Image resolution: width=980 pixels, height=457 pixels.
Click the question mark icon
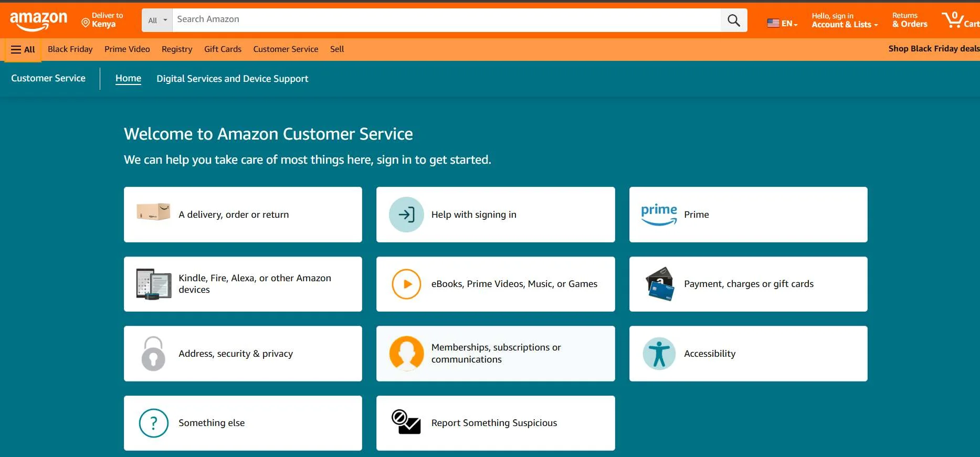click(153, 423)
